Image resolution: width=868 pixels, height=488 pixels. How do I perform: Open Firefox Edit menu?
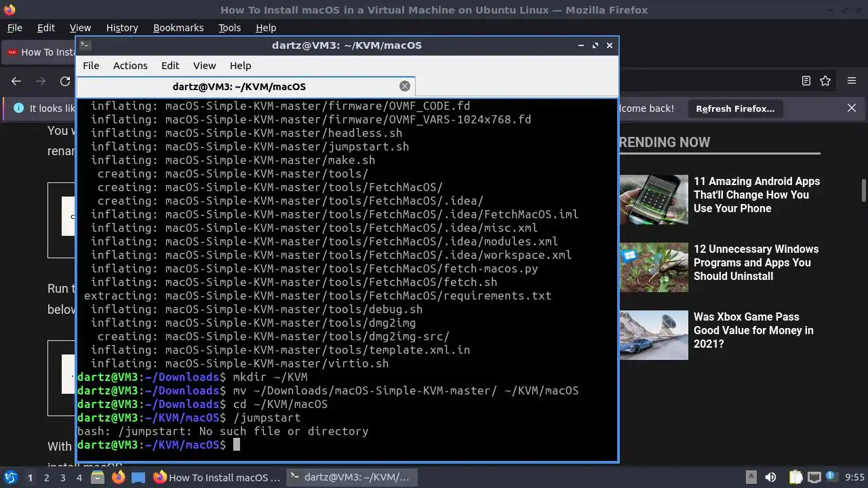[46, 28]
